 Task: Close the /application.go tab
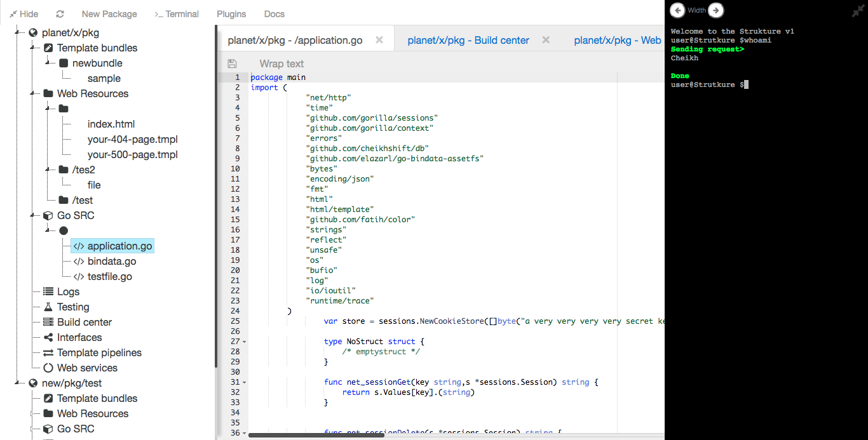click(x=379, y=39)
